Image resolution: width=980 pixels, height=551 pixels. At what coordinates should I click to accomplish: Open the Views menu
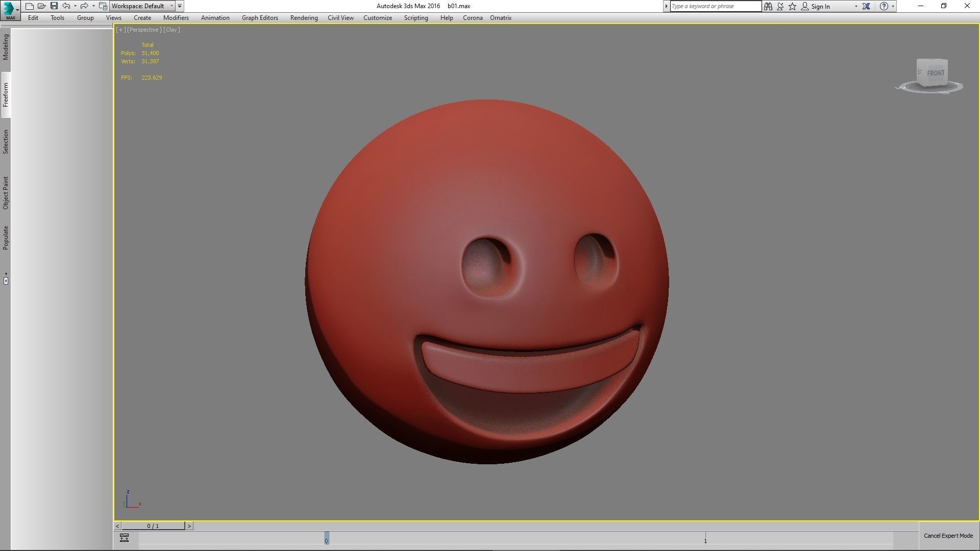(113, 18)
